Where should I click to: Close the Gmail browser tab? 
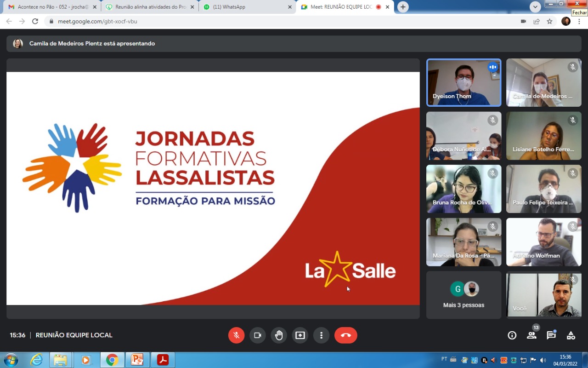tap(95, 7)
